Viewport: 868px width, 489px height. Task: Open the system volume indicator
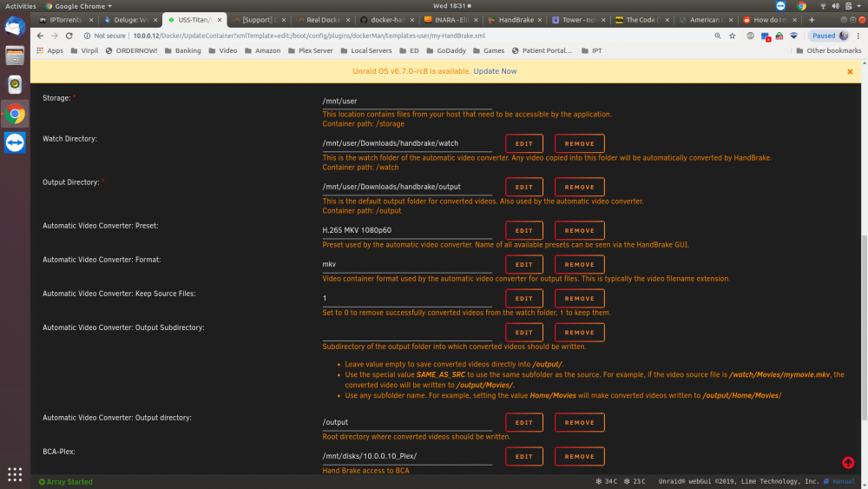click(835, 5)
